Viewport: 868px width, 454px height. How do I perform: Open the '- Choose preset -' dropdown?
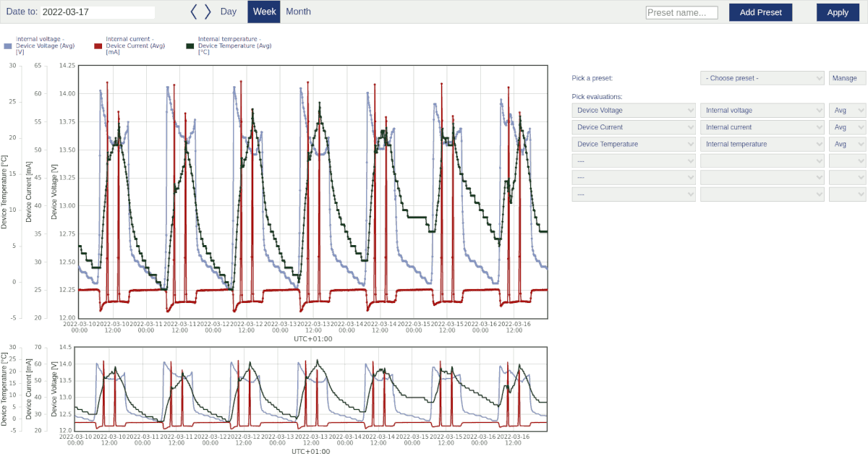[x=762, y=77]
